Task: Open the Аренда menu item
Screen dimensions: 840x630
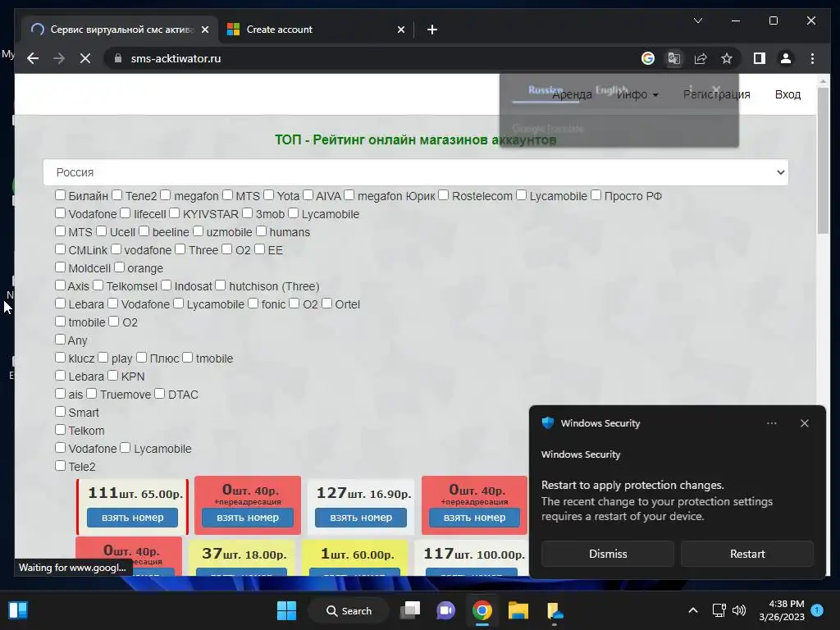Action: pyautogui.click(x=572, y=94)
